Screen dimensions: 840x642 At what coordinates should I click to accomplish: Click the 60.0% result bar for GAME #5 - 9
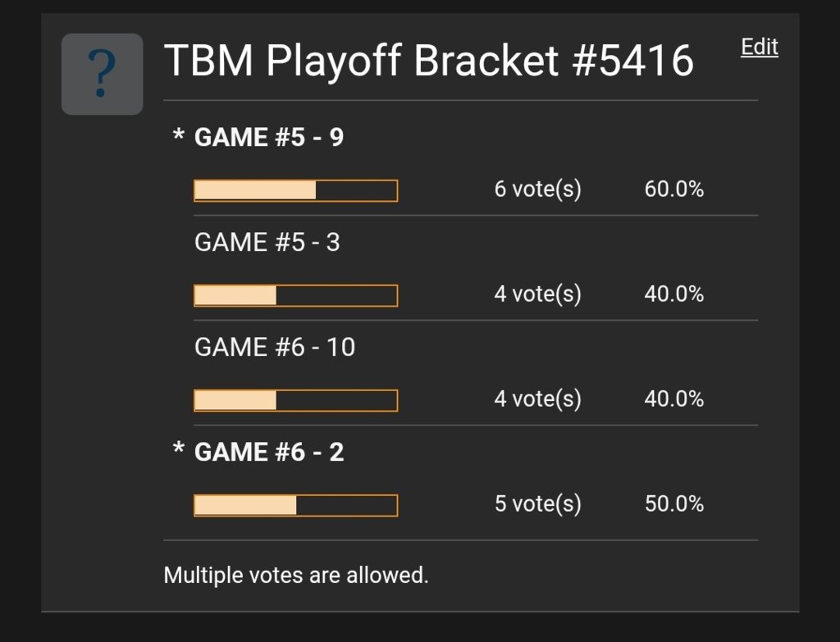pyautogui.click(x=295, y=190)
